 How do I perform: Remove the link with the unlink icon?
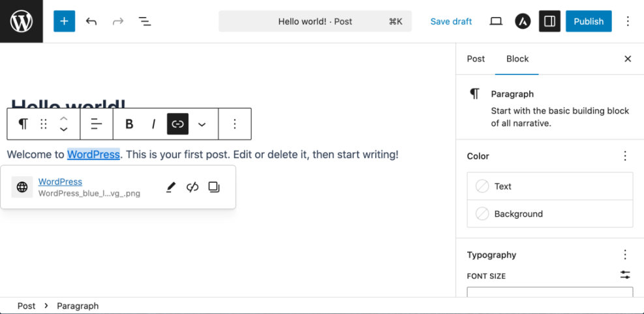pos(192,187)
